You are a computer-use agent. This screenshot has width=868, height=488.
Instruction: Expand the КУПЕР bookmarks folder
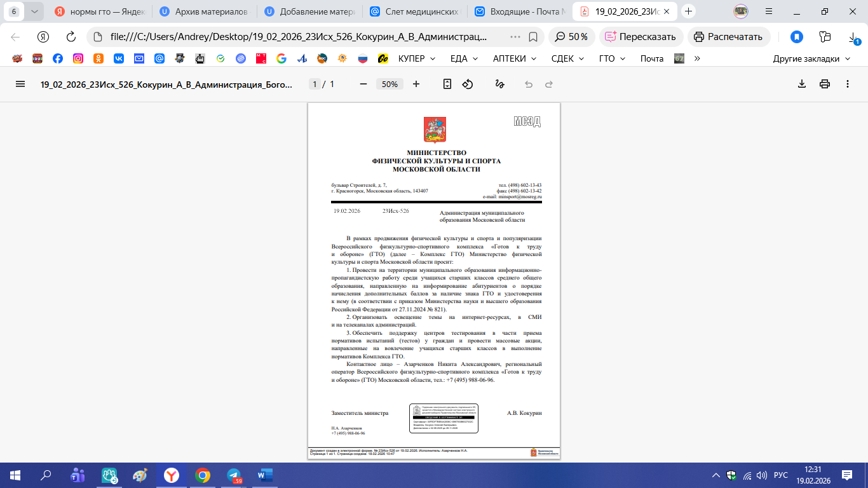click(x=416, y=58)
